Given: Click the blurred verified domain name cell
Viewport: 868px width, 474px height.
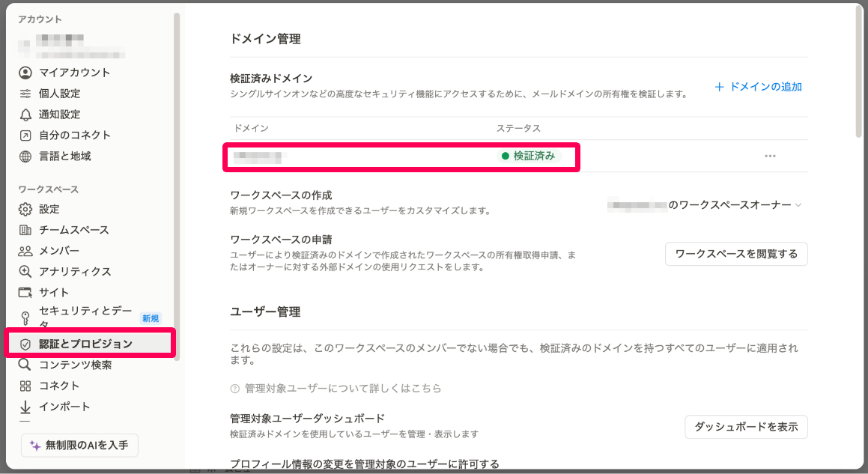Looking at the screenshot, I should click(257, 157).
